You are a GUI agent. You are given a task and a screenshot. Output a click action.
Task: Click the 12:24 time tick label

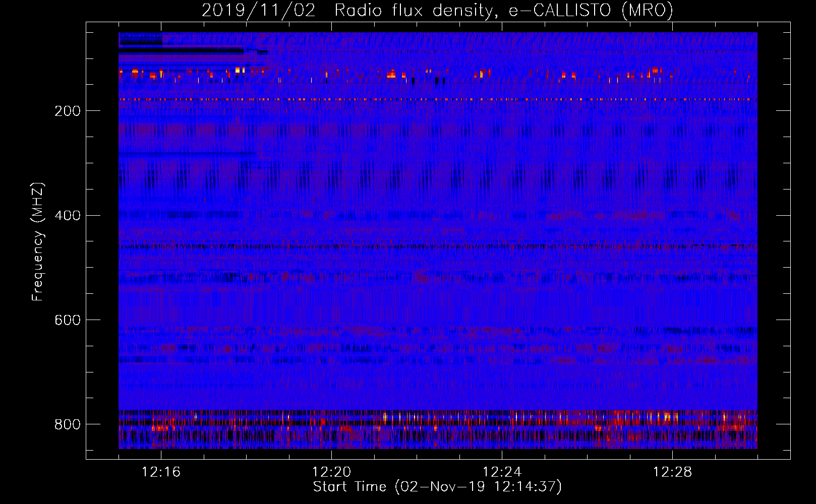[502, 472]
